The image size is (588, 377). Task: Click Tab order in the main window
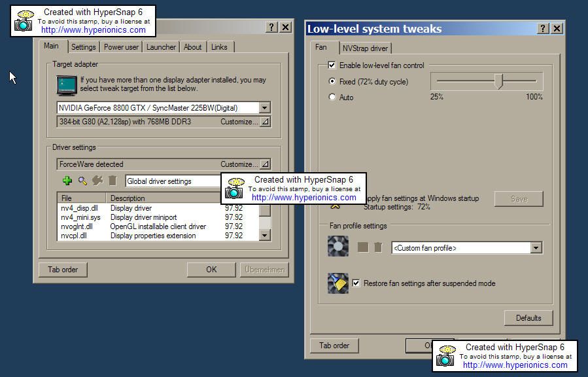[63, 270]
